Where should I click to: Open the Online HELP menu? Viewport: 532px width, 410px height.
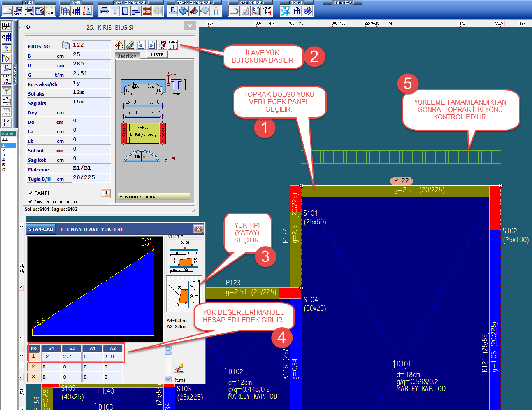(342, 2)
